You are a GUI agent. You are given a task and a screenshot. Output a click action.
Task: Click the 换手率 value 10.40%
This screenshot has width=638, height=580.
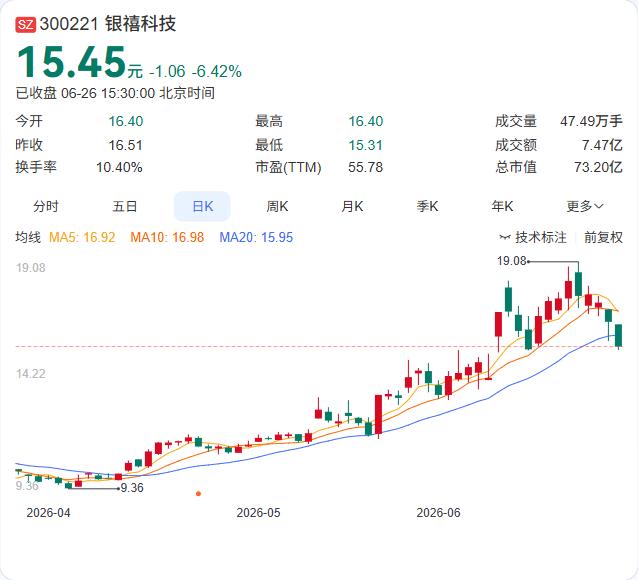[119, 167]
